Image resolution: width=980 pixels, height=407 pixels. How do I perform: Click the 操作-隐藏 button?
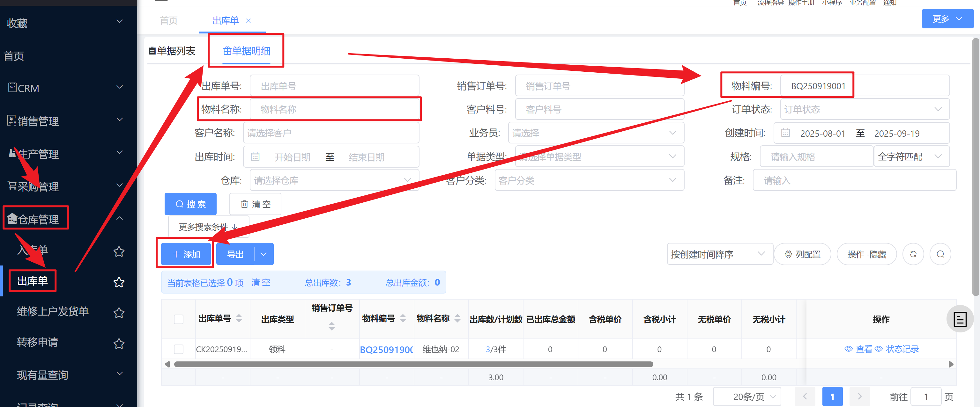click(x=867, y=254)
